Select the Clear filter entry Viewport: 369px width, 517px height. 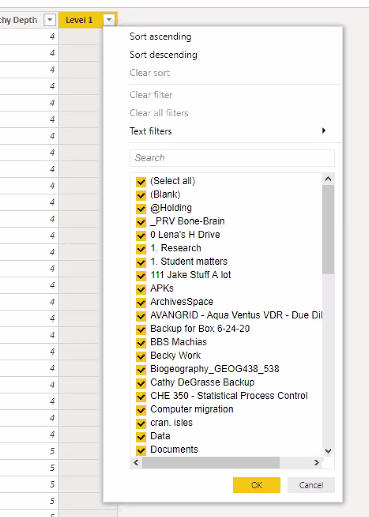151,95
